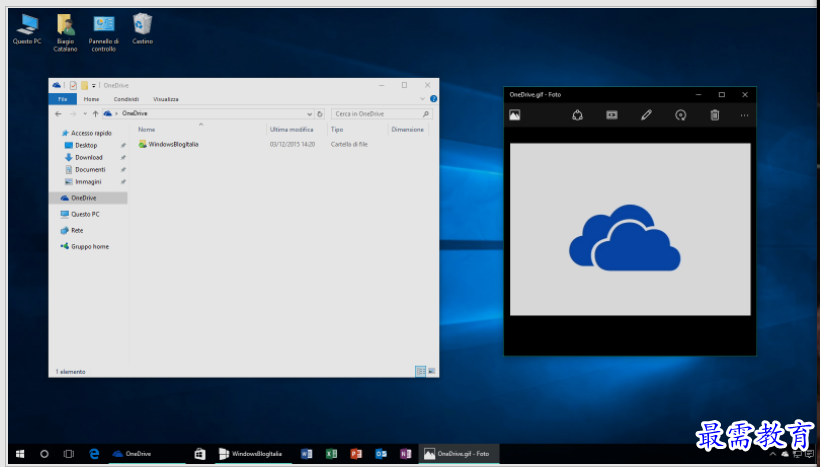
Task: Open Cortana search circle on taskbar
Action: click(44, 454)
